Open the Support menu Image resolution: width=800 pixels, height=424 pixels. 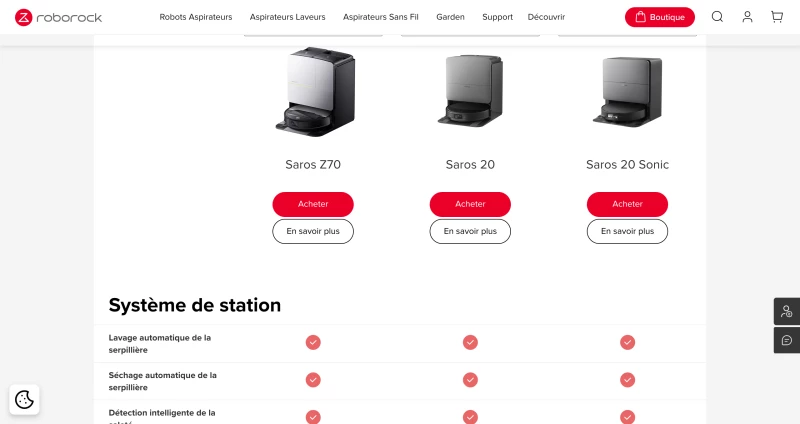coord(497,17)
